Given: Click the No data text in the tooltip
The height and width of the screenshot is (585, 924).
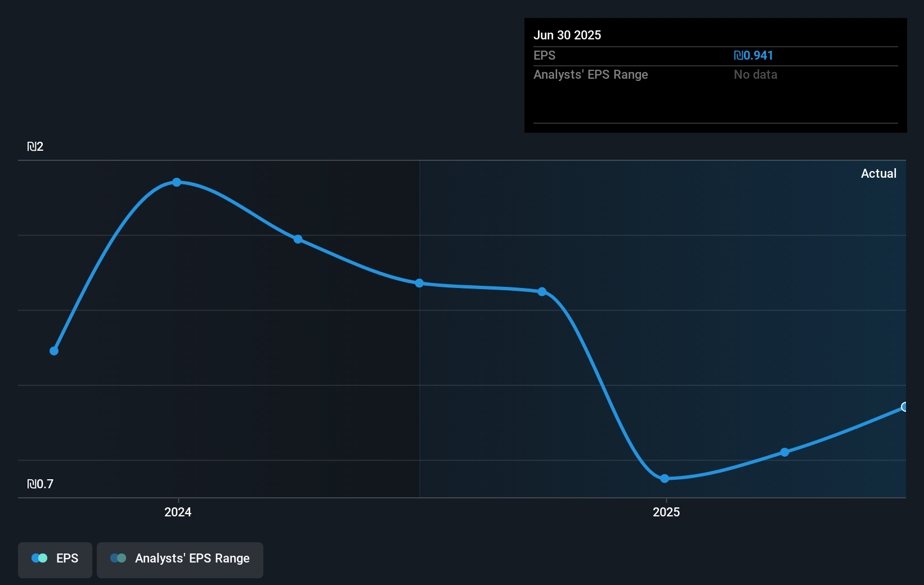Looking at the screenshot, I should [756, 74].
